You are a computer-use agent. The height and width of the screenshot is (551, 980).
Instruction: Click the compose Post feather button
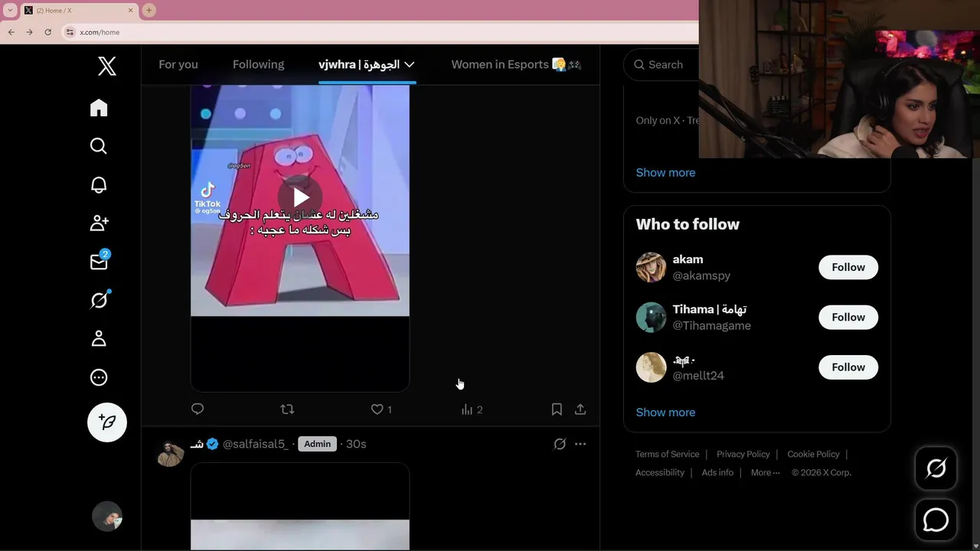pos(107,422)
